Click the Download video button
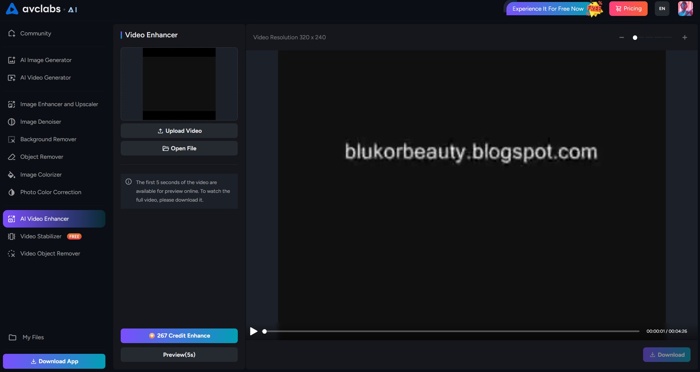 click(667, 355)
